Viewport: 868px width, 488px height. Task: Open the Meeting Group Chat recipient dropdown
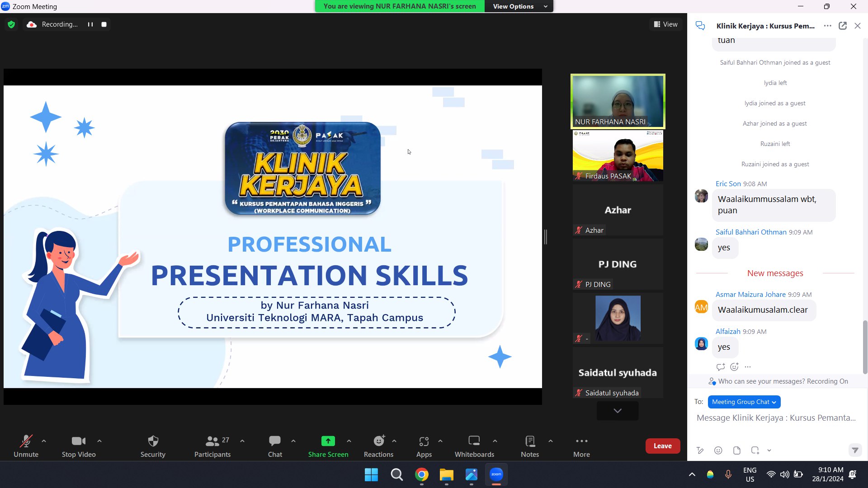[744, 402]
